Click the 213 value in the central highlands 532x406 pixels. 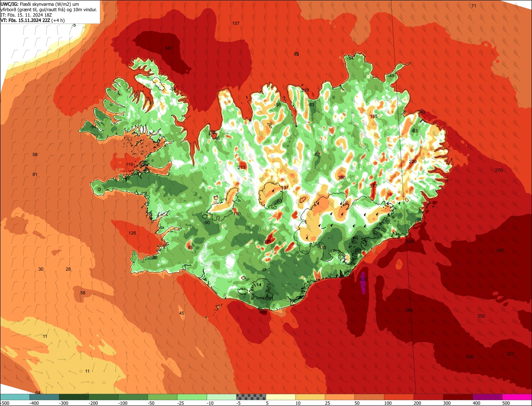click(x=241, y=167)
